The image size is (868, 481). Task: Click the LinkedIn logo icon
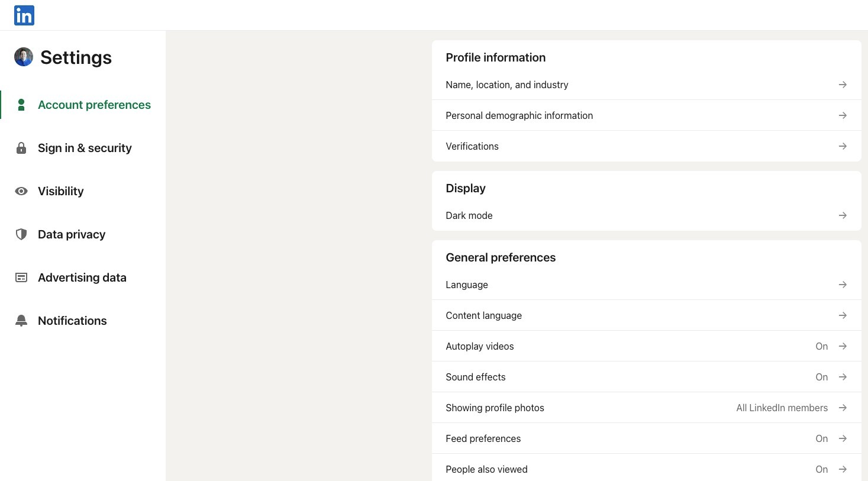tap(24, 15)
